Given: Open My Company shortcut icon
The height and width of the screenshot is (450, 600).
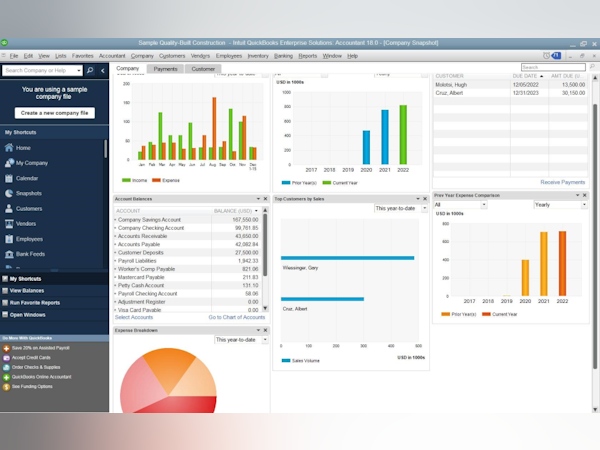Looking at the screenshot, I should tap(9, 163).
